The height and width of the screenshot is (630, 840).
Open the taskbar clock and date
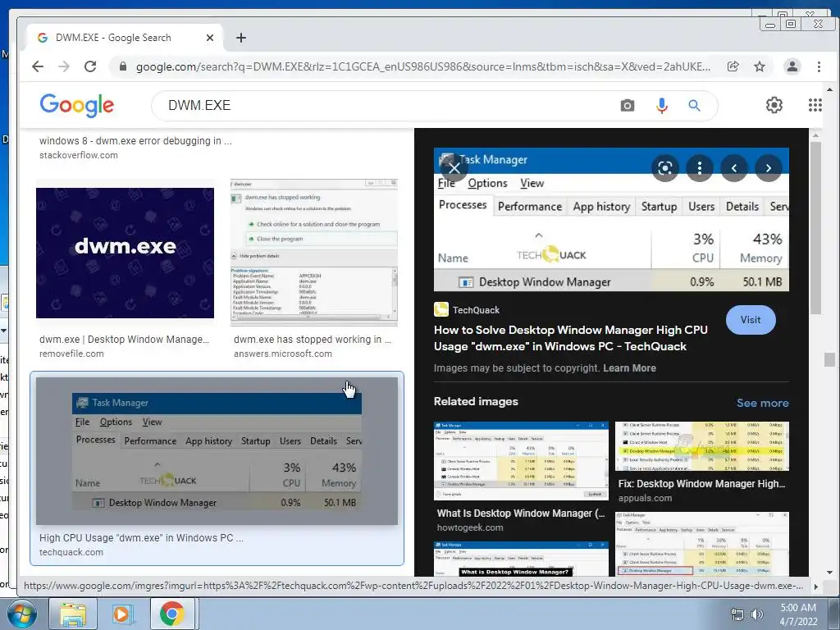pyautogui.click(x=798, y=614)
